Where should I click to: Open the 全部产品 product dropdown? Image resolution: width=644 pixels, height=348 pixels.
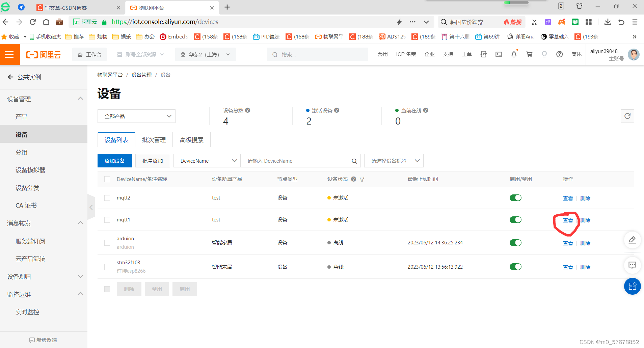pyautogui.click(x=136, y=116)
